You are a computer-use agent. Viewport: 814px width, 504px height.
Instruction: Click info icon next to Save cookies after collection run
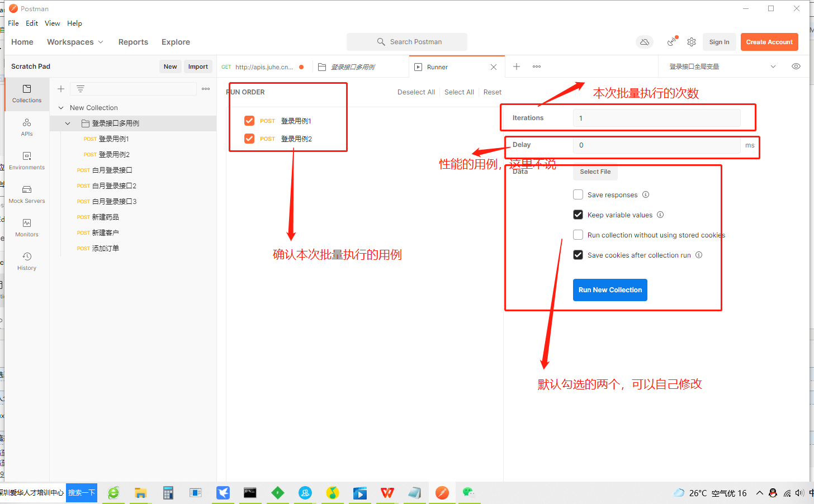tap(699, 255)
